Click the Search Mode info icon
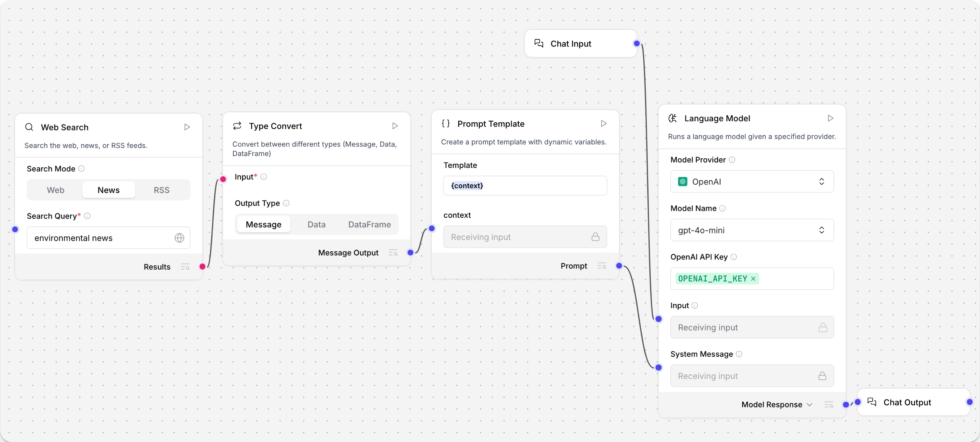The height and width of the screenshot is (442, 980). pos(81,168)
